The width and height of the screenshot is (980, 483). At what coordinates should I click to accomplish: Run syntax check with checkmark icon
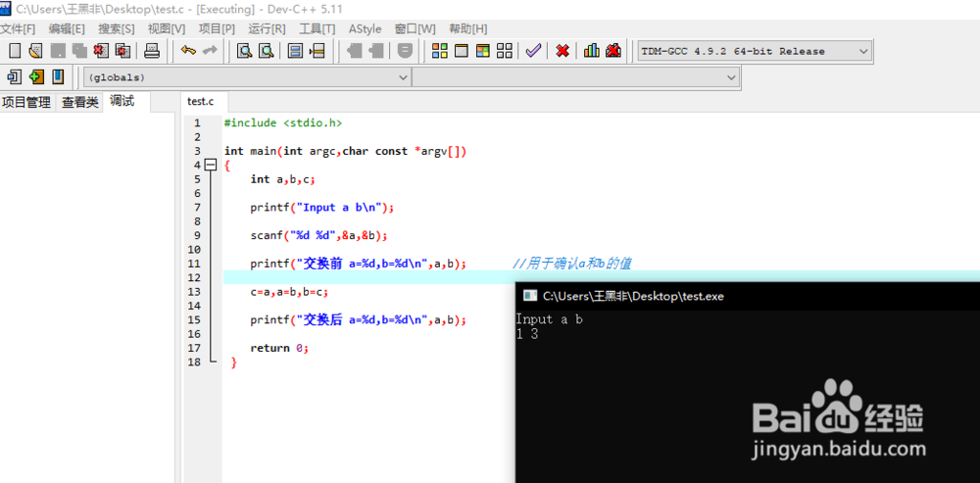pyautogui.click(x=532, y=51)
